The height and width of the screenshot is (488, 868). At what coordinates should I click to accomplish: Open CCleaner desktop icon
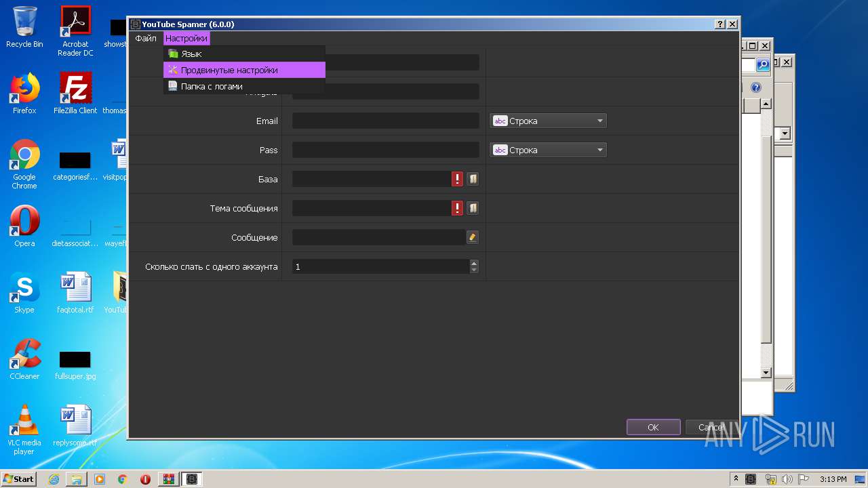[x=24, y=359]
